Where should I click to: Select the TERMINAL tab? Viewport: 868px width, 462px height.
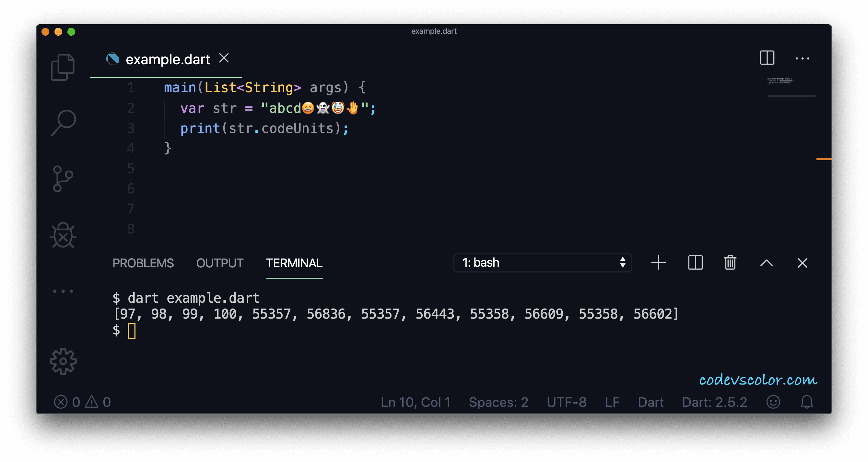294,263
